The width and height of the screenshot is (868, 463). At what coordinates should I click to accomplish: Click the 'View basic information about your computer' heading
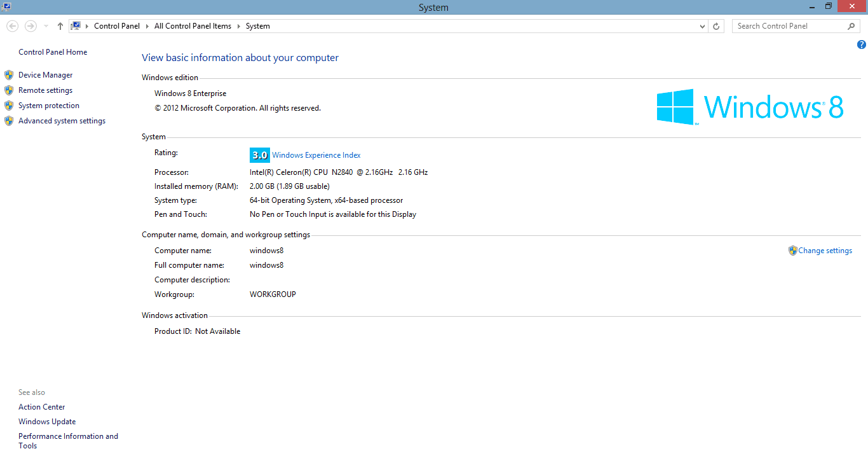(240, 58)
